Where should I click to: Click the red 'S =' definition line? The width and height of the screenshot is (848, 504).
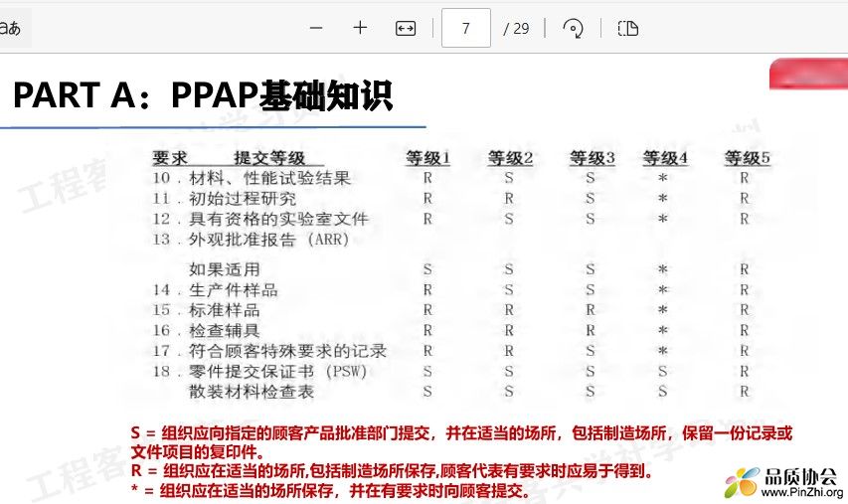[x=461, y=442]
